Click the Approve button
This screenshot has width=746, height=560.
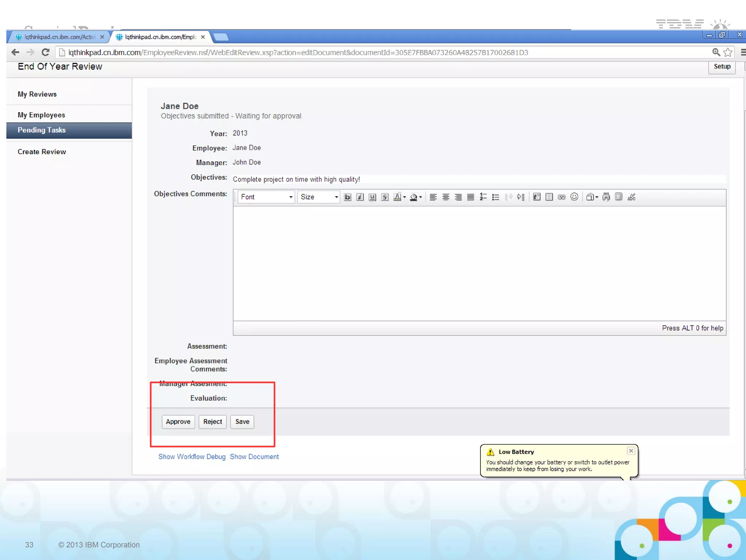(178, 422)
